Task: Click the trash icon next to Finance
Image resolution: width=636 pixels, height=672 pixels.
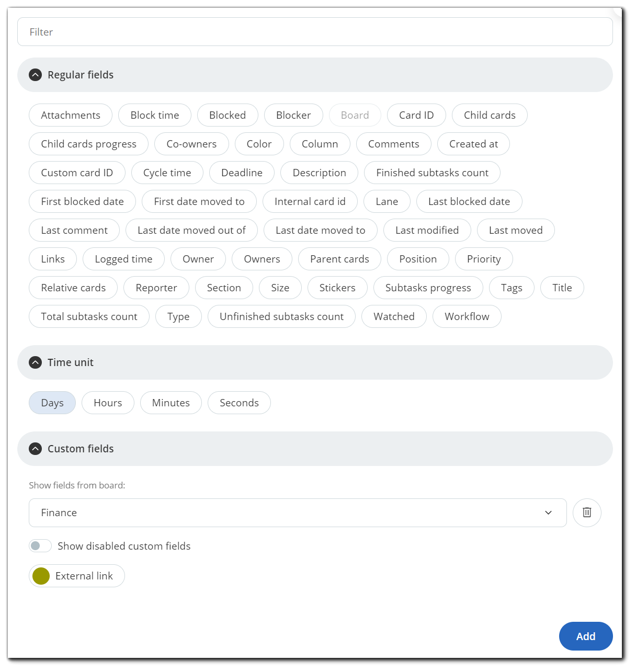Action: coord(587,512)
